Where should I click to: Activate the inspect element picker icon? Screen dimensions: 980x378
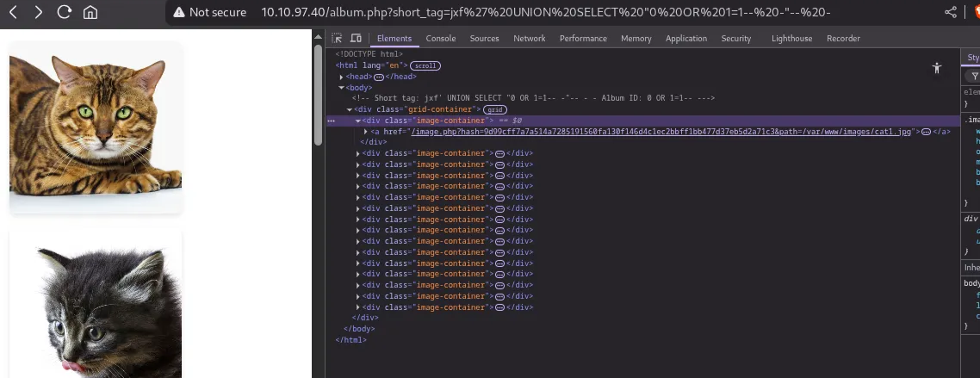pyautogui.click(x=337, y=39)
